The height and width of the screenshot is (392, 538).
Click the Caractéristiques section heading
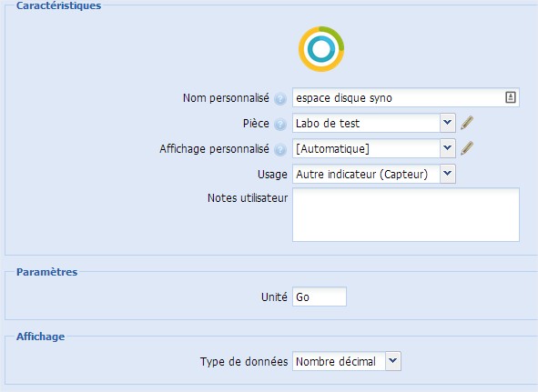(58, 5)
